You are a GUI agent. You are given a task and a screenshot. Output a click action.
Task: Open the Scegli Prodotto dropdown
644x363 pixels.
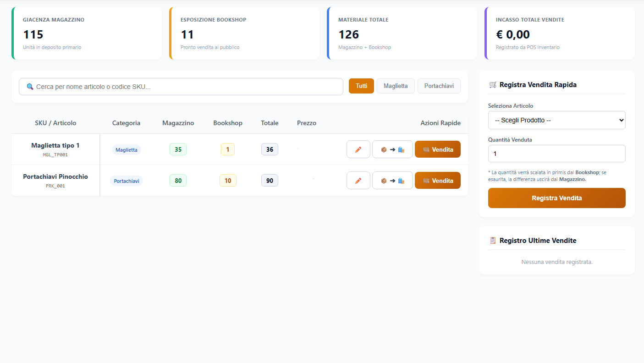point(557,120)
